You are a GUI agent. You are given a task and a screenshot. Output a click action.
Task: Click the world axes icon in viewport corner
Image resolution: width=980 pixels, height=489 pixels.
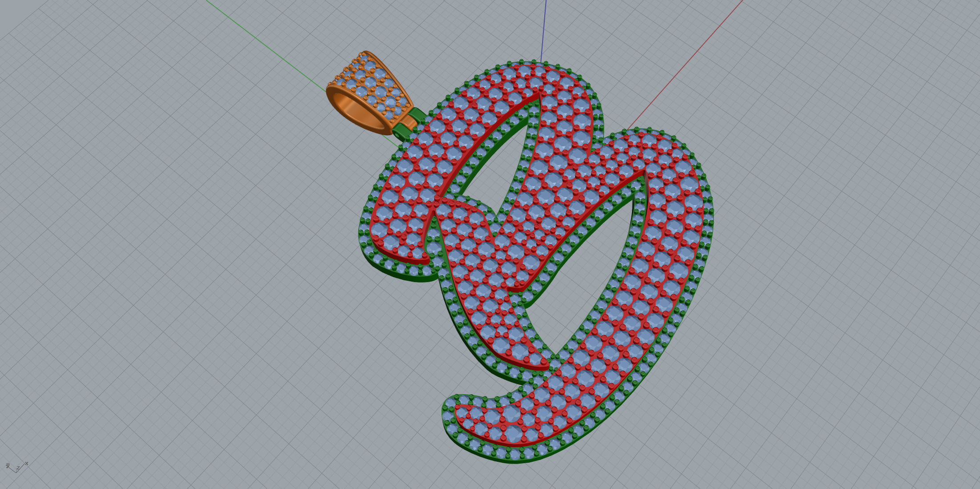coord(16,467)
